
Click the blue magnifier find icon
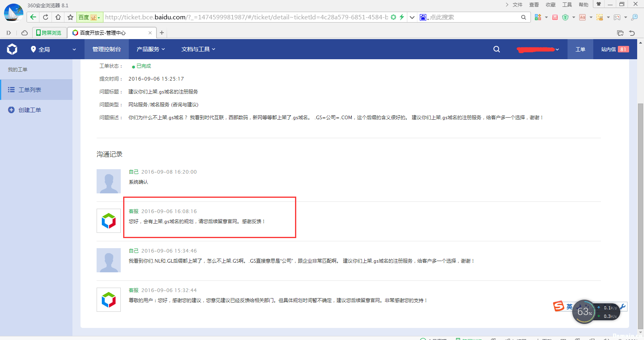pos(634,17)
